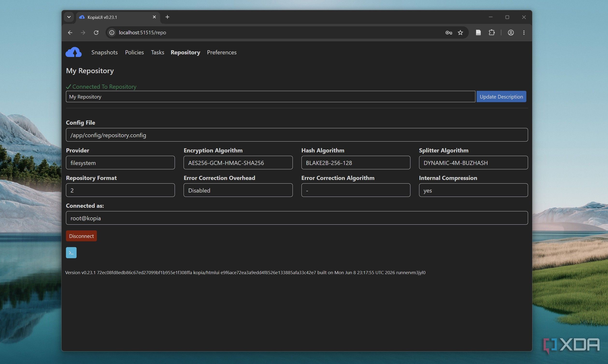View site information icon in address bar
608x364 pixels.
[112, 32]
